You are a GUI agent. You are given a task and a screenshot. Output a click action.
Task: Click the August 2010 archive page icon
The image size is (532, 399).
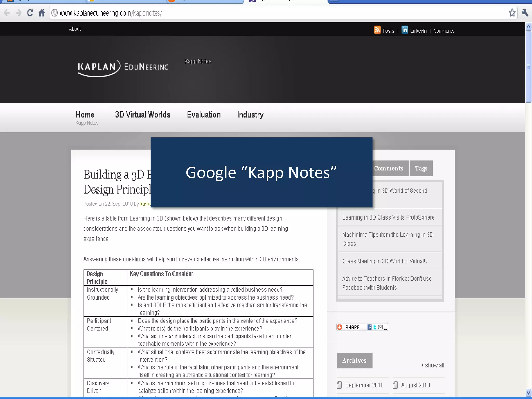pos(395,385)
